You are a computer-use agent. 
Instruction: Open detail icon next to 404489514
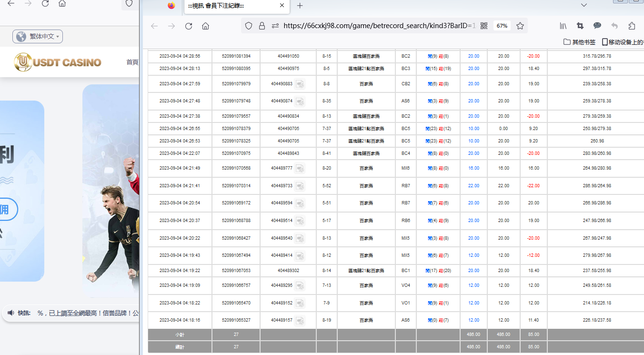(x=300, y=221)
